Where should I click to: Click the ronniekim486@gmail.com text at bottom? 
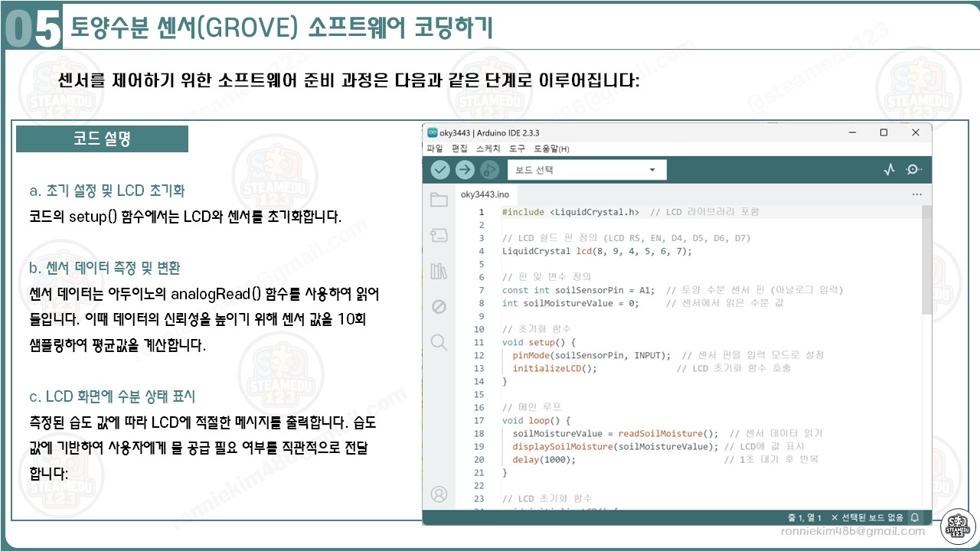point(852,531)
